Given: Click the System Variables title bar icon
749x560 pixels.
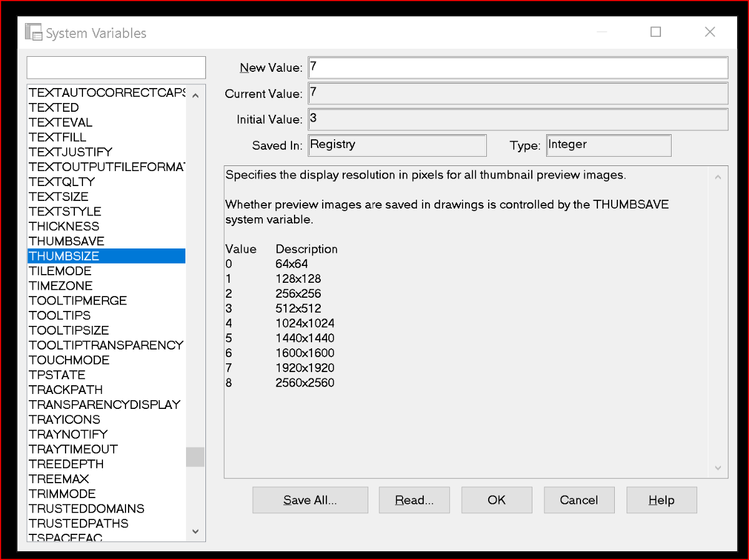Looking at the screenshot, I should 33,32.
